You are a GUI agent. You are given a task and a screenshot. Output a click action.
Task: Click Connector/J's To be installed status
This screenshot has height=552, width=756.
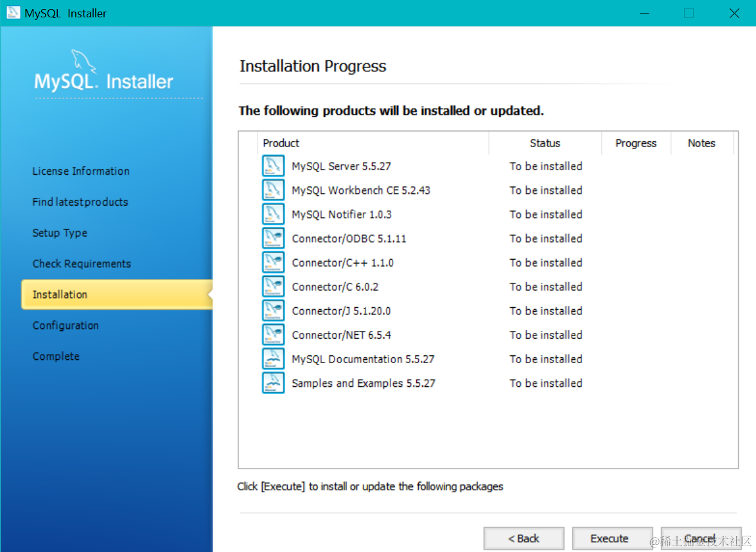[x=546, y=311]
